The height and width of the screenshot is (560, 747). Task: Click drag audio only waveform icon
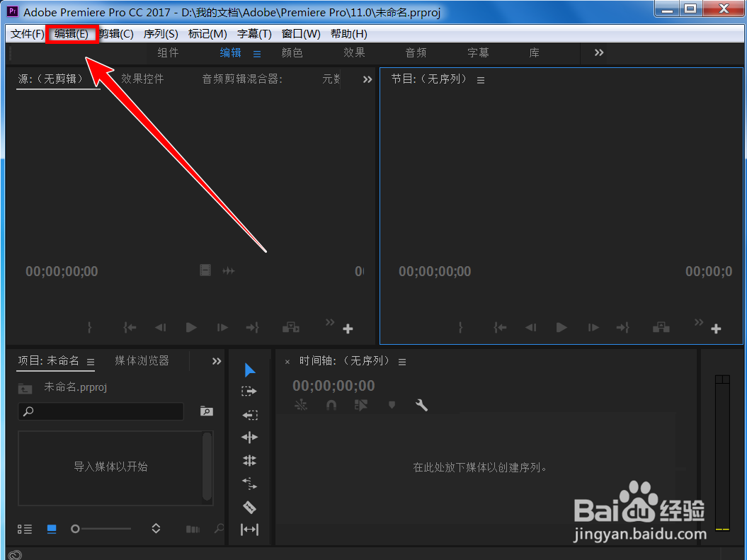[229, 271]
